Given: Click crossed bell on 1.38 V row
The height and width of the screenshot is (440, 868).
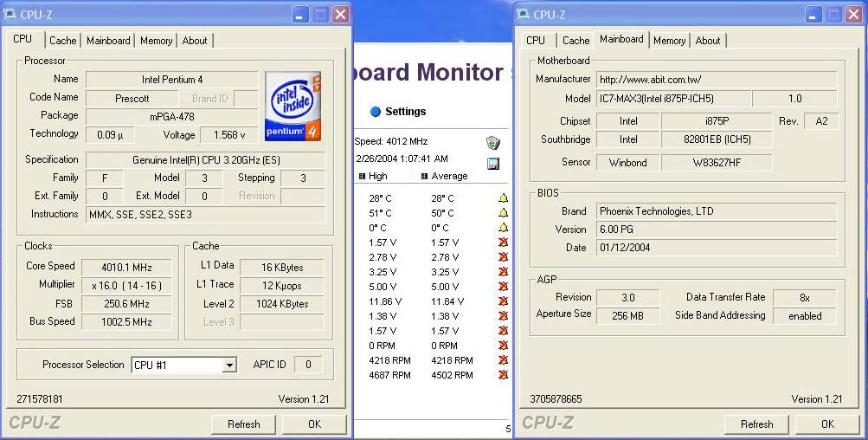Looking at the screenshot, I should [503, 316].
